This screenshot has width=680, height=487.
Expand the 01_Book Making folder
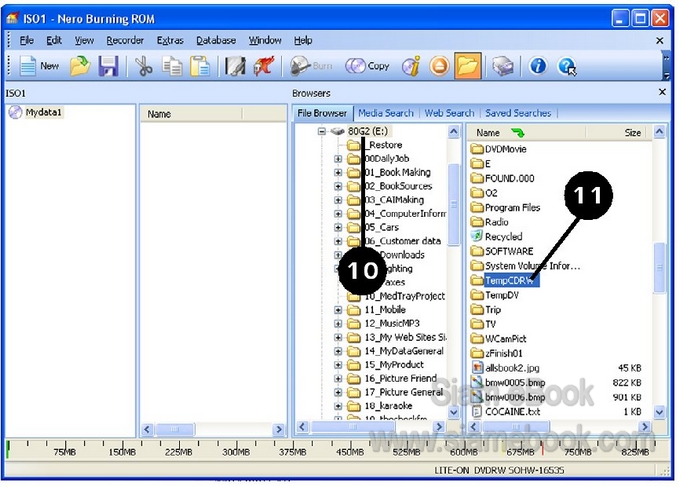[337, 173]
